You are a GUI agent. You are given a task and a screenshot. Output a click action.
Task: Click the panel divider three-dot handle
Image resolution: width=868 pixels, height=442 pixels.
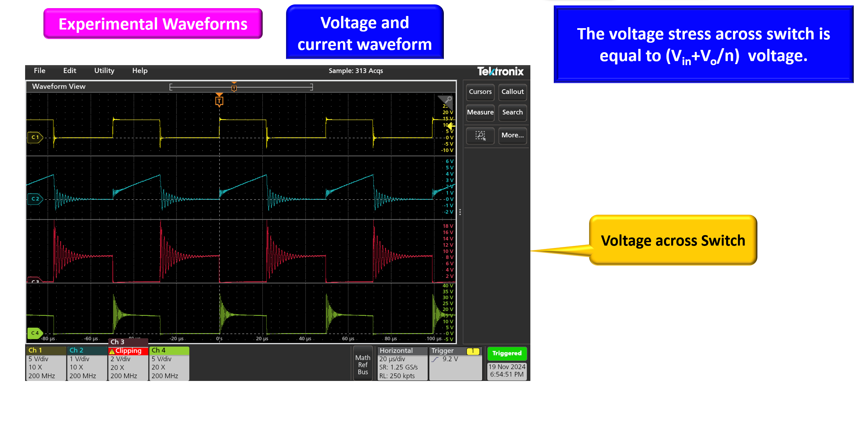[x=460, y=212]
